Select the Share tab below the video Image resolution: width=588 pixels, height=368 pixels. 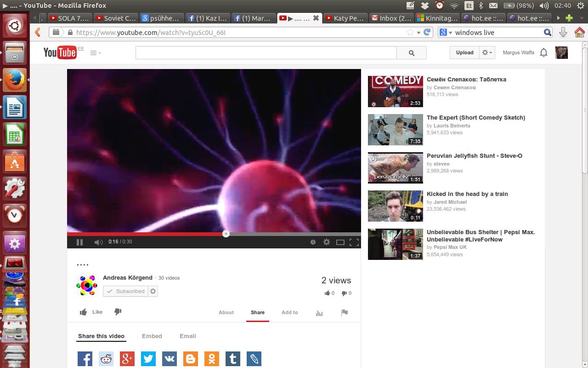tap(258, 312)
